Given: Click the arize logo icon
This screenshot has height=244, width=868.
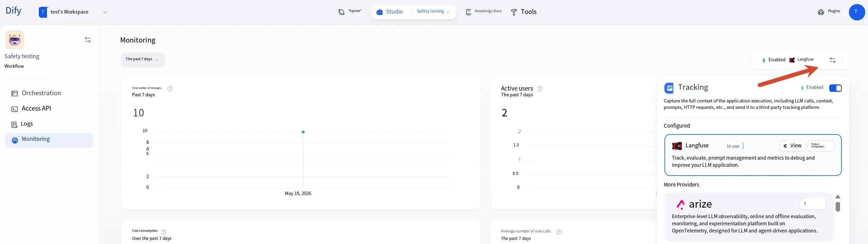Looking at the screenshot, I should (x=680, y=204).
